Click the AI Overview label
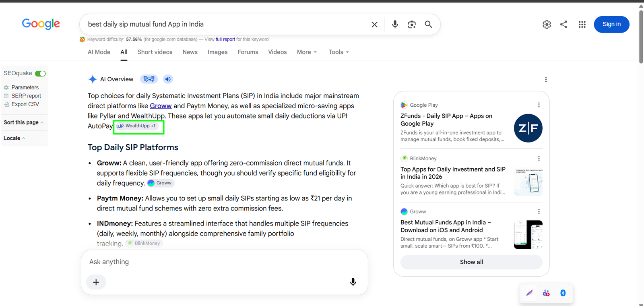 pos(117,79)
